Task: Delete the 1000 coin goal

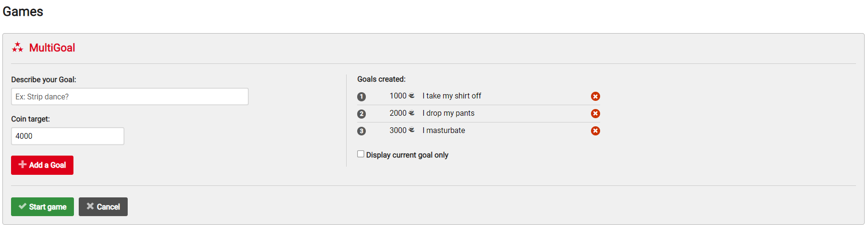Action: tap(595, 97)
